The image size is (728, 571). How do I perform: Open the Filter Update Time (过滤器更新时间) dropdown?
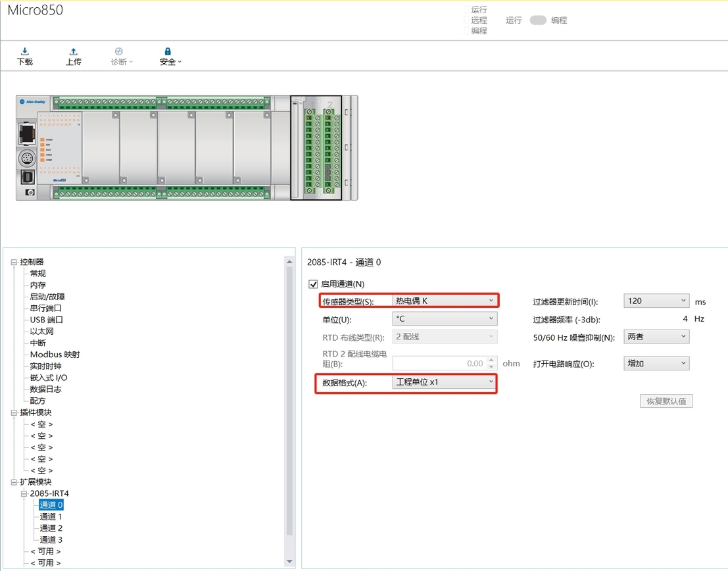point(656,301)
